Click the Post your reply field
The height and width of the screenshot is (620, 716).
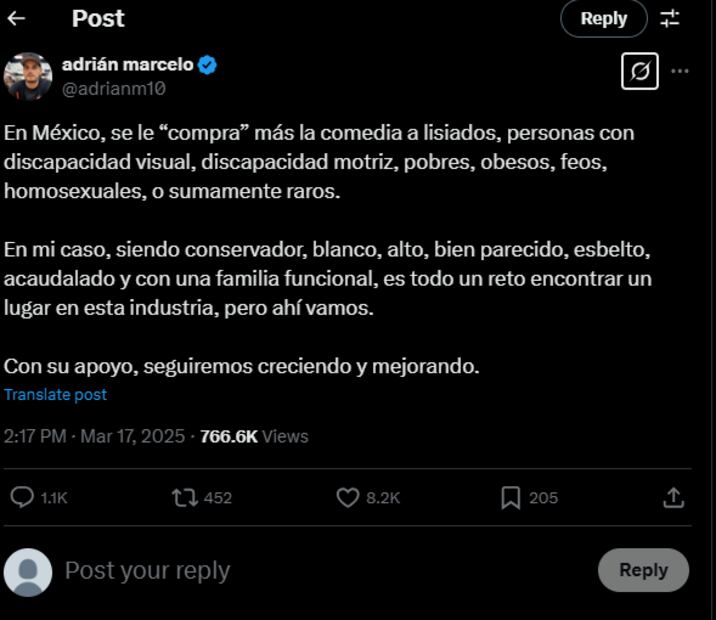pos(300,570)
